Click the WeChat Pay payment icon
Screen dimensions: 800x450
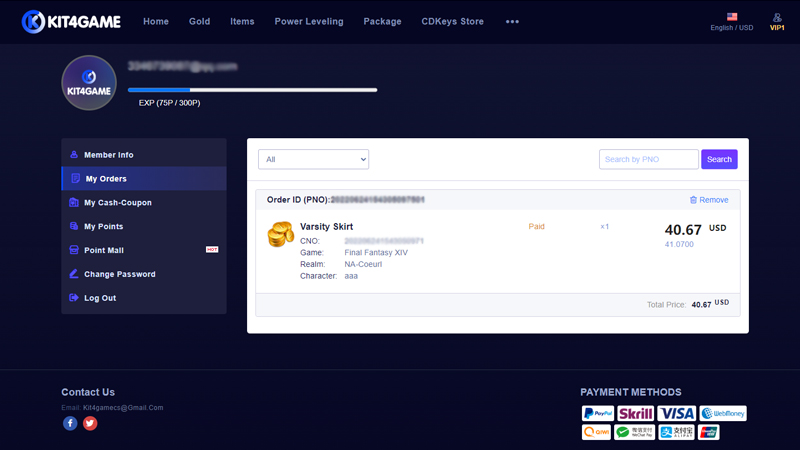[x=634, y=432]
